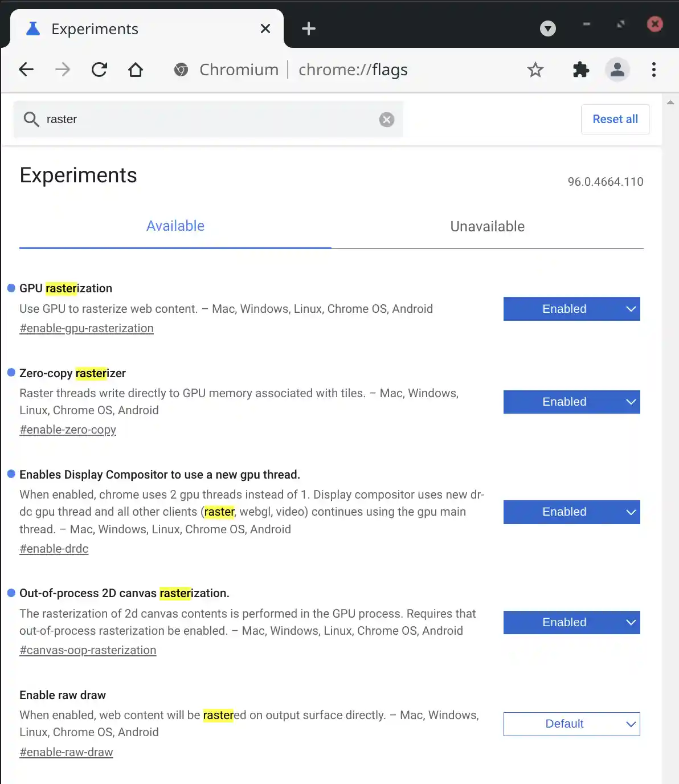This screenshot has height=784, width=679.
Task: Open the #enable-drdc flag link
Action: (54, 548)
